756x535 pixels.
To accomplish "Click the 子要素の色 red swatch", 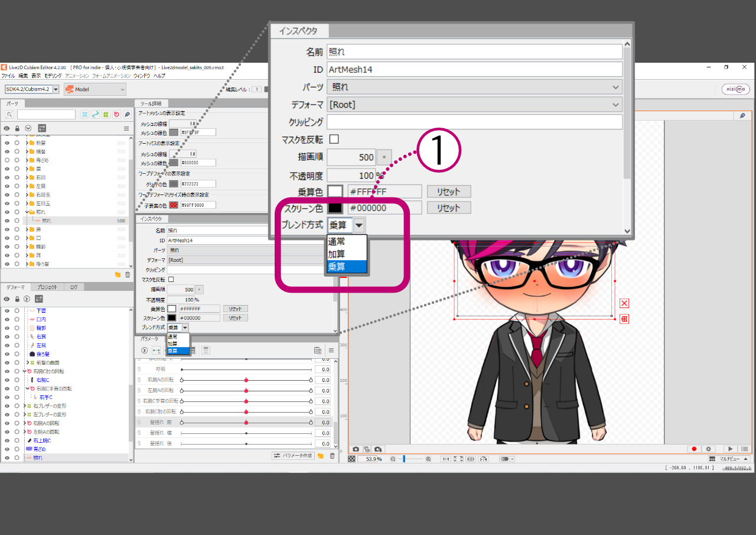I will [174, 205].
